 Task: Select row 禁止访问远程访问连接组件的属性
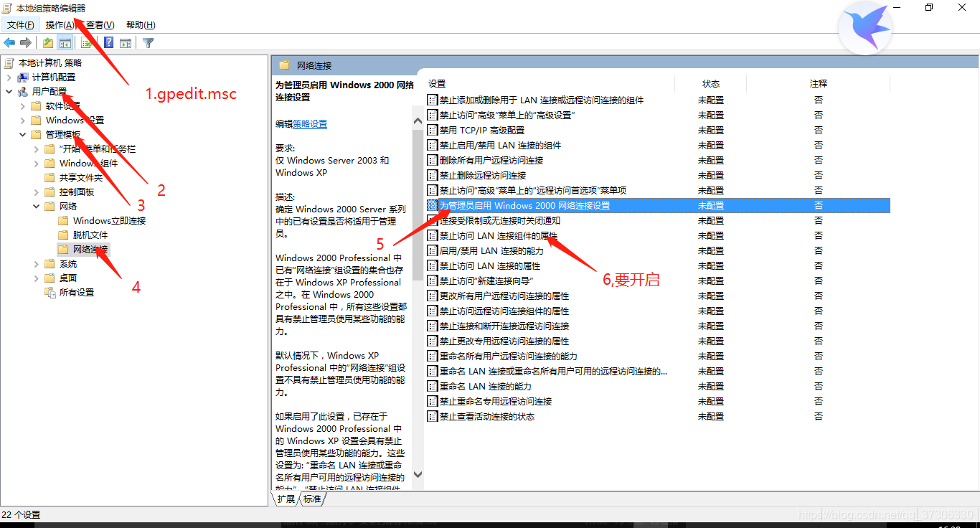tap(658, 311)
